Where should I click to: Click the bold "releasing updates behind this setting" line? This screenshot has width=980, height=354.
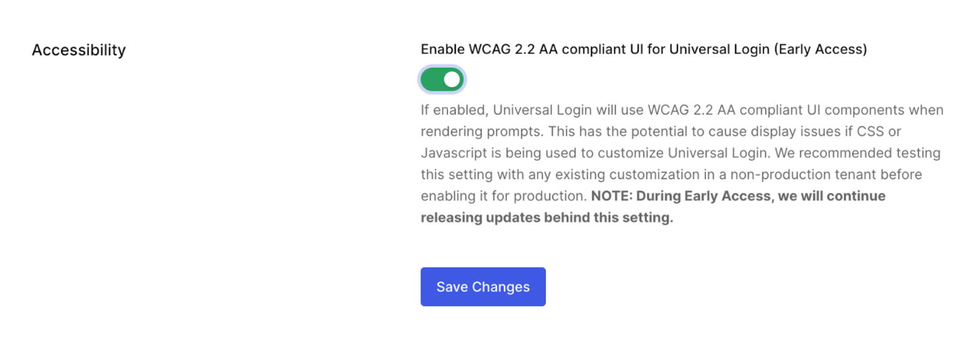click(x=546, y=218)
